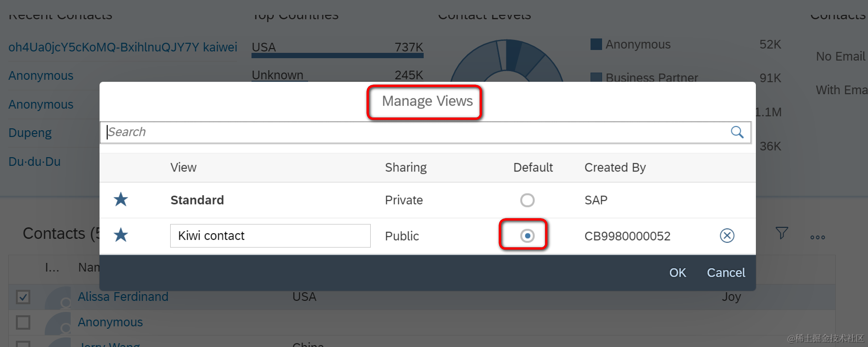The width and height of the screenshot is (868, 347).
Task: Open Alissa Ferdinand contact link
Action: pos(123,297)
